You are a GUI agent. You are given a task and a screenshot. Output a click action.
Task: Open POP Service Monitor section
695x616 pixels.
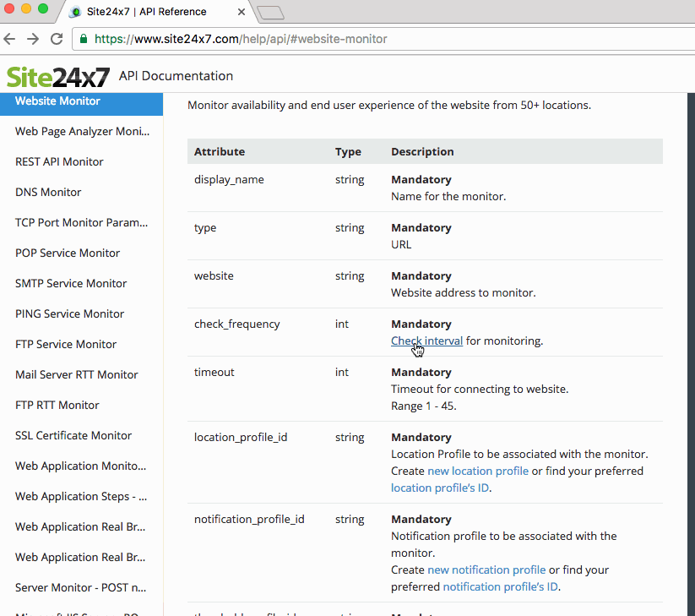pos(68,253)
